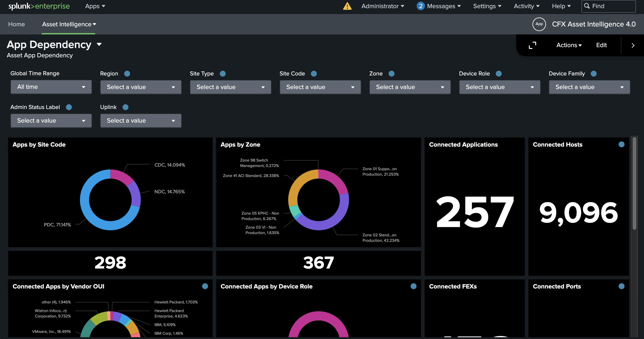The image size is (644, 339).
Task: Click the info dot beside Uplink
Action: pos(126,107)
